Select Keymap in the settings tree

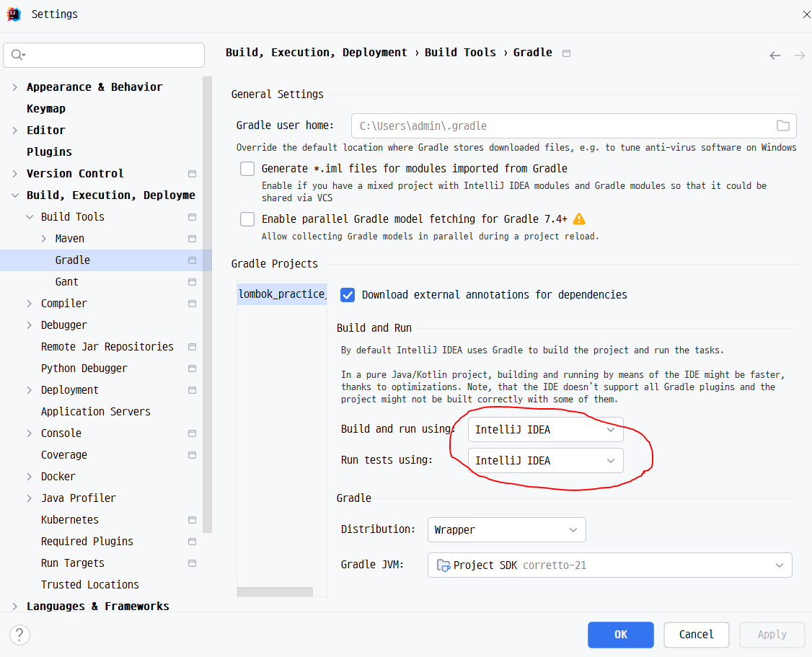[46, 109]
